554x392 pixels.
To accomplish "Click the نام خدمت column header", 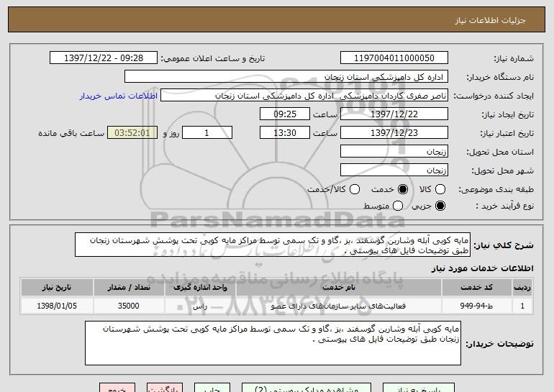I will (338, 288).
